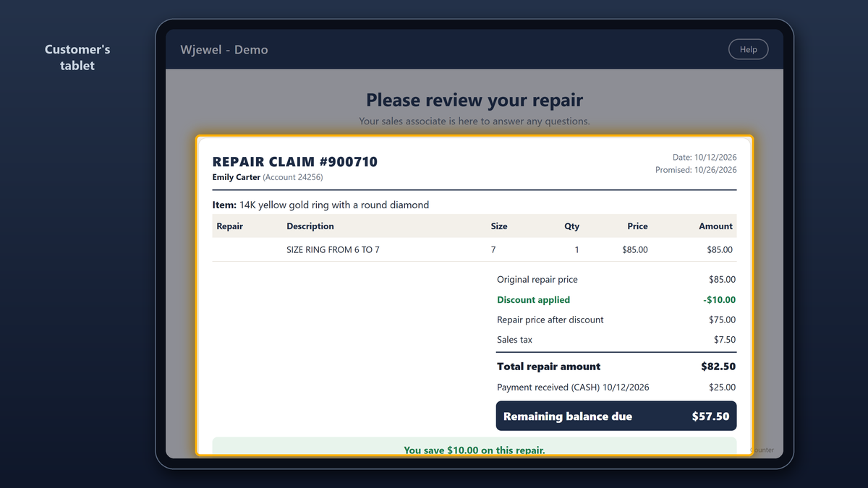Click the Promised: 10/26/2026 text
This screenshot has width=868, height=488.
[696, 170]
